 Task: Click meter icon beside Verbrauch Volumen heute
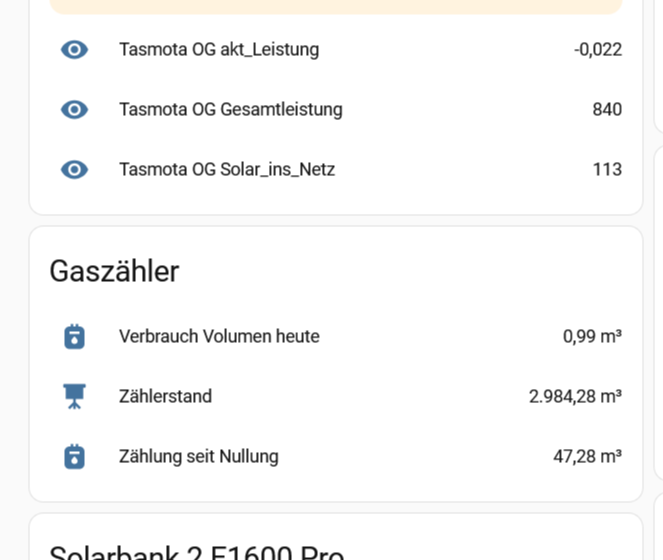[x=75, y=336]
